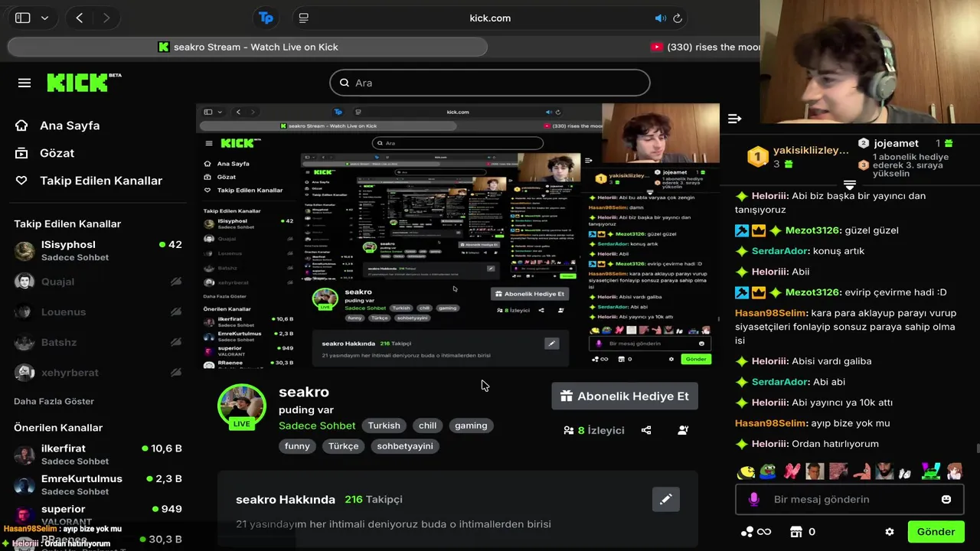Click the microphone icon in chat
The height and width of the screenshot is (551, 980).
[x=754, y=499]
